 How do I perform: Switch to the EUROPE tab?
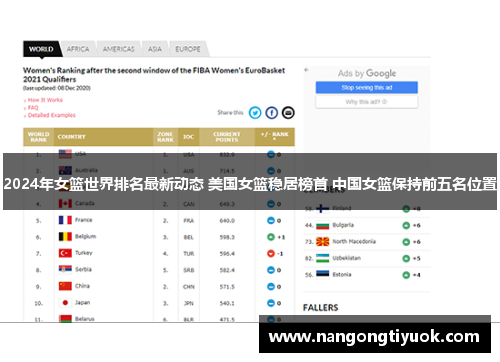click(188, 49)
